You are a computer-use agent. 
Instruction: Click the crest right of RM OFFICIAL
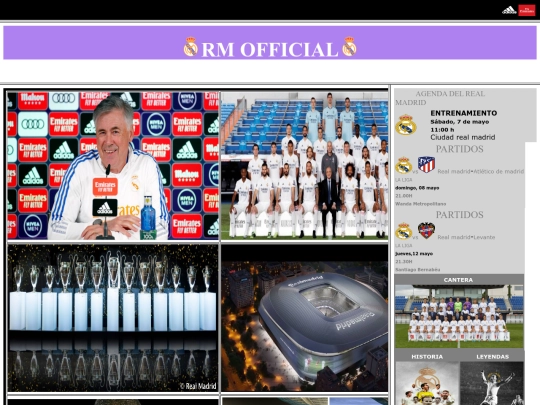pos(349,46)
